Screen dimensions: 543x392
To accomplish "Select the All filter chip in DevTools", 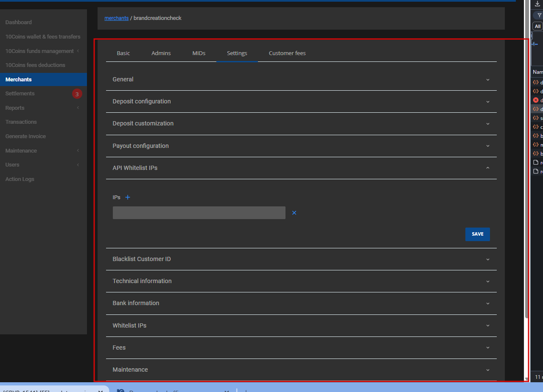I will [537, 26].
